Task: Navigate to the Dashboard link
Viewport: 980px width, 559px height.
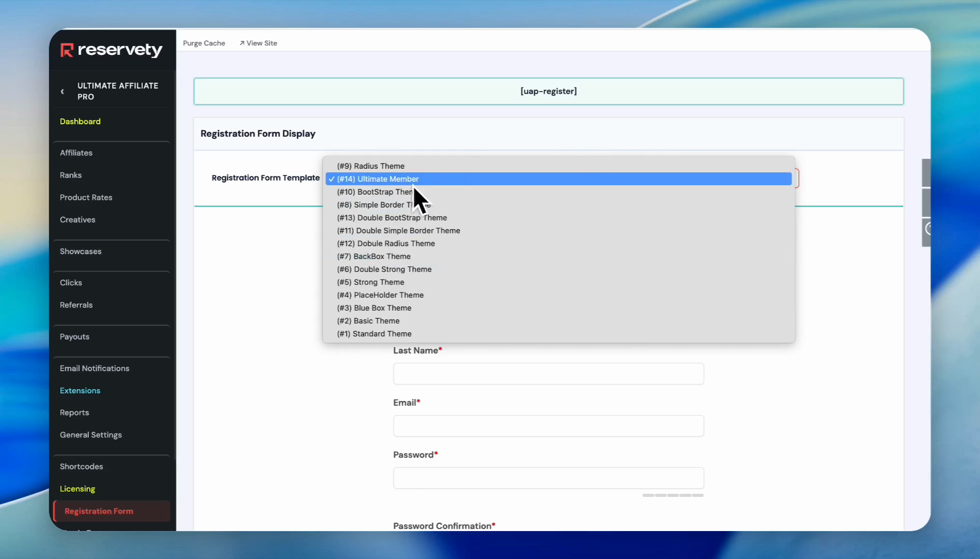Action: [x=80, y=121]
